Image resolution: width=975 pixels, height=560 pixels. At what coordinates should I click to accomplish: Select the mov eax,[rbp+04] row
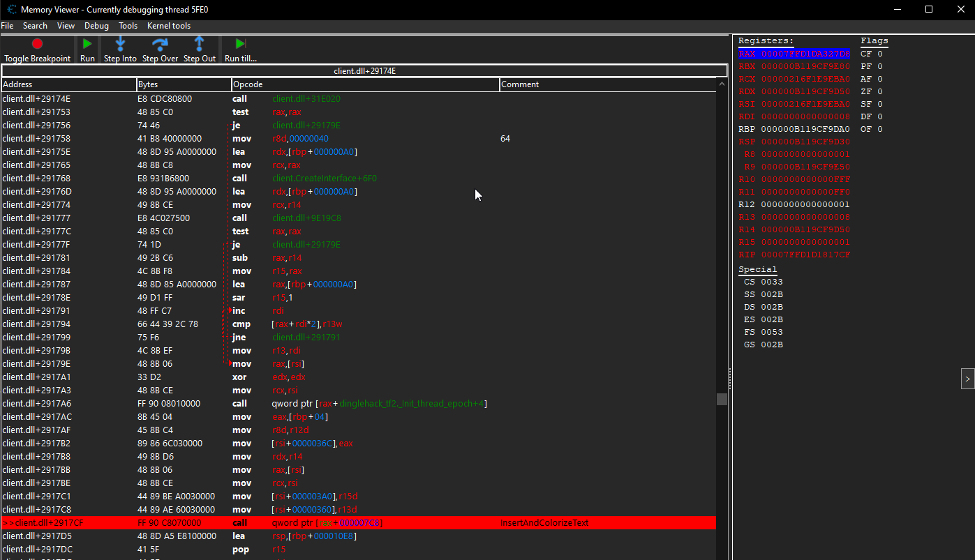click(x=359, y=416)
